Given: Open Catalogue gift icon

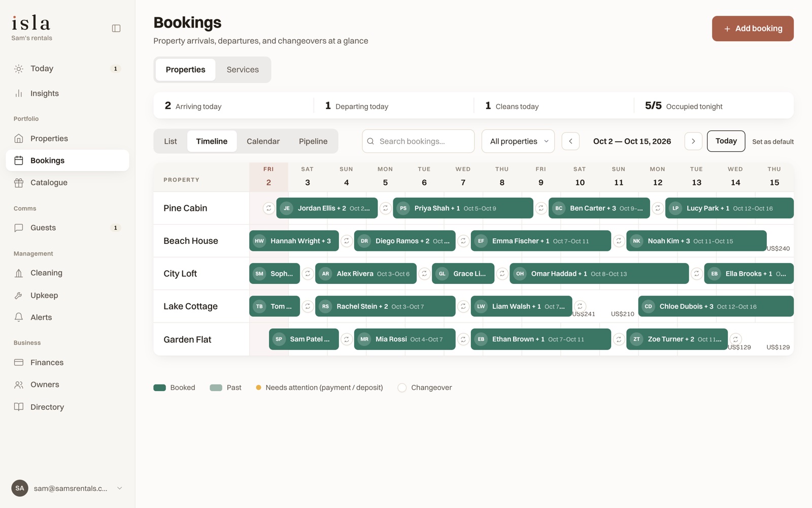Looking at the screenshot, I should [x=19, y=183].
